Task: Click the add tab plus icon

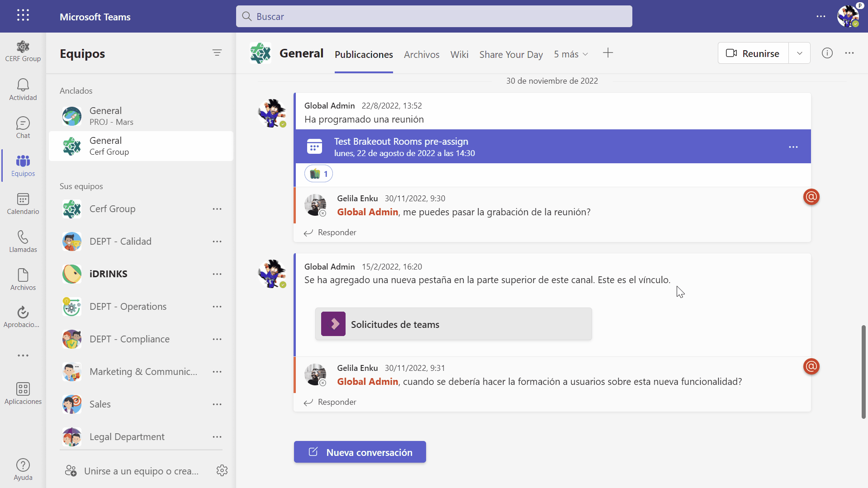Action: point(608,53)
